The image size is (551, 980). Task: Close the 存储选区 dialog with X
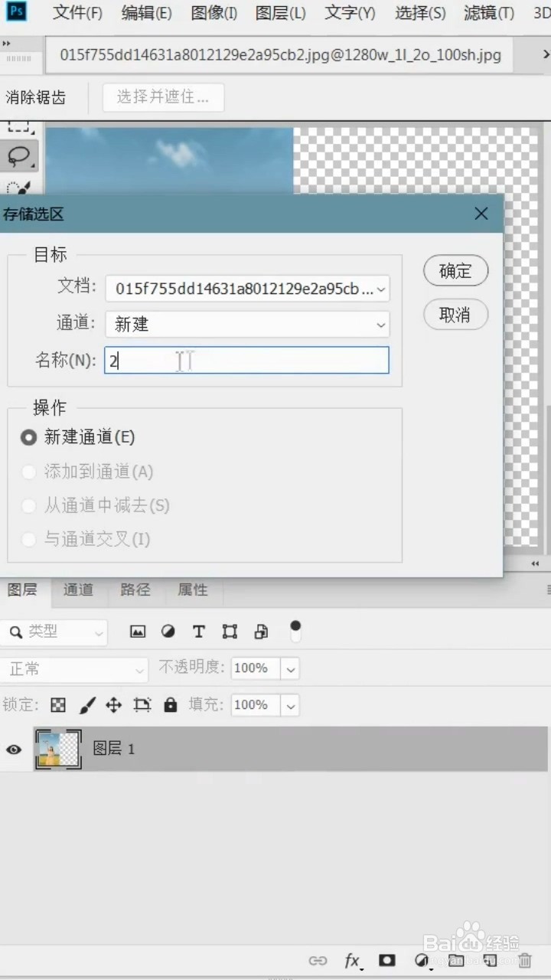tap(481, 214)
